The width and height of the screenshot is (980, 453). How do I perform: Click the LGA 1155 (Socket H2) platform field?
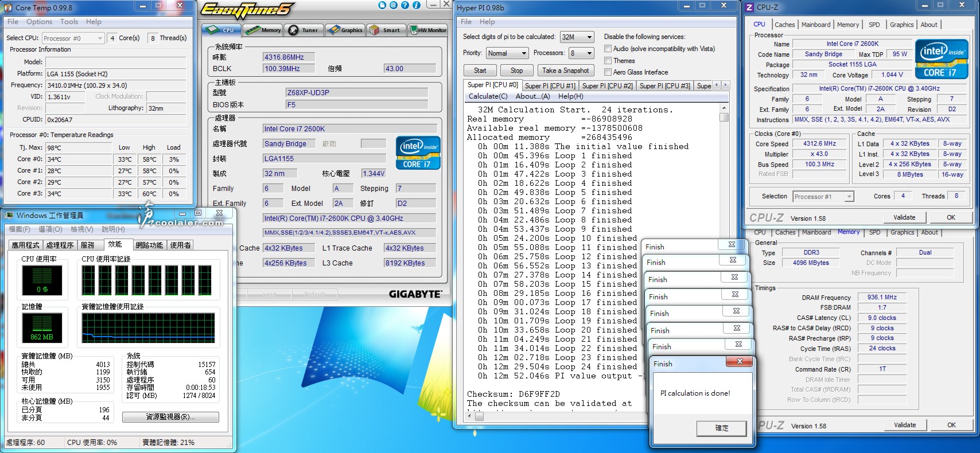(x=116, y=74)
